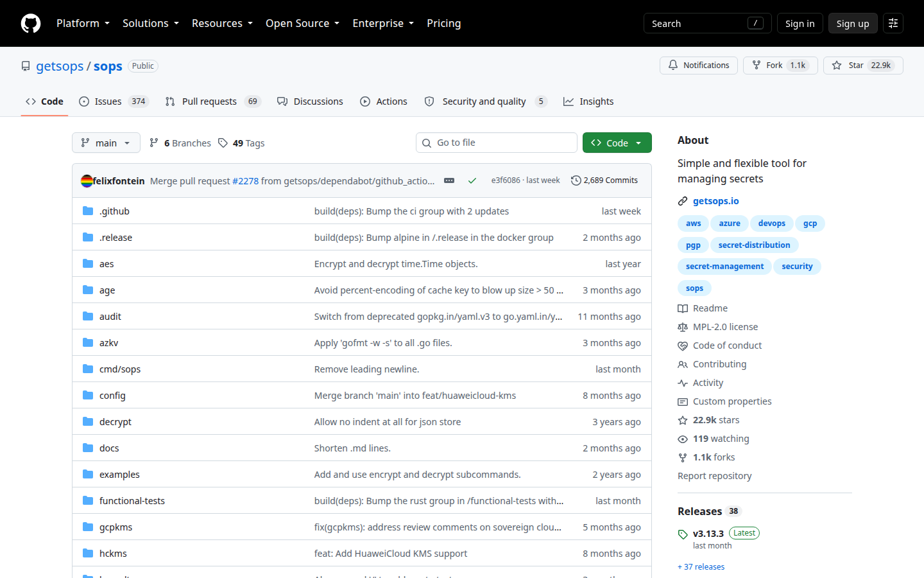
Task: Open the getsops.io website link
Action: (x=716, y=201)
